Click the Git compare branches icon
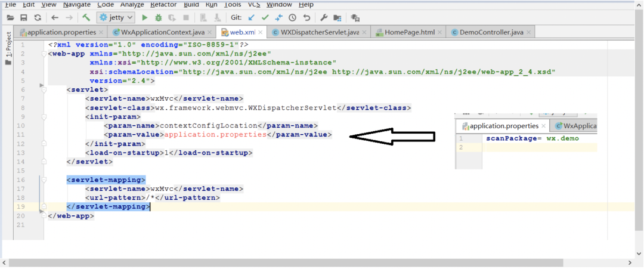Image resolution: width=644 pixels, height=269 pixels. 279,18
